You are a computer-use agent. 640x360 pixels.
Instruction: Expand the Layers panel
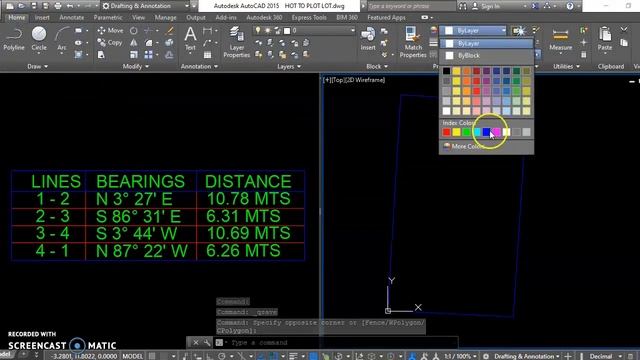(x=289, y=66)
